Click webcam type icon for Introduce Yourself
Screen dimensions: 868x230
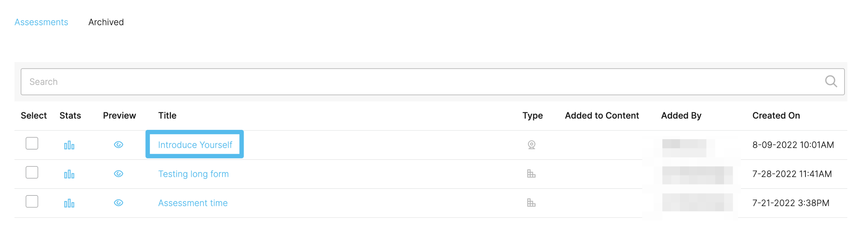(x=532, y=145)
